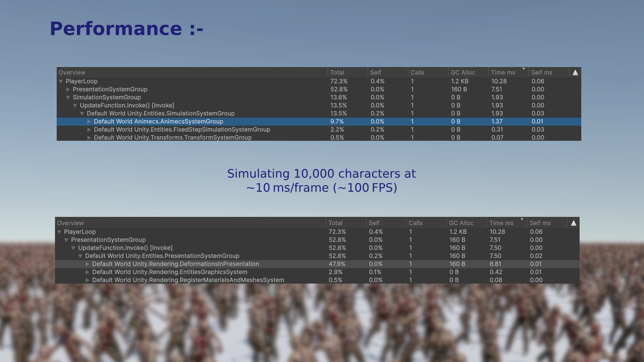Click warning triangle icon in upper profiler header
644x362 pixels.
(575, 72)
